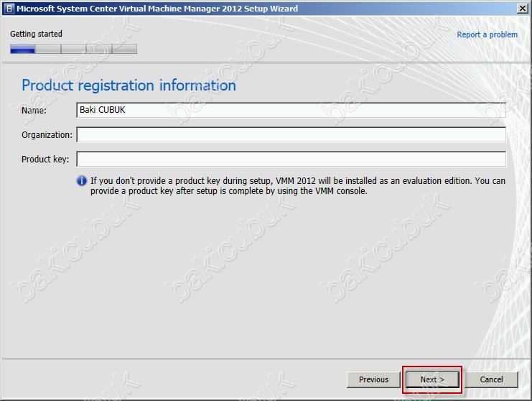Click the setup wizard title bar icon
Image resolution: width=532 pixels, height=401 pixels.
[9, 9]
